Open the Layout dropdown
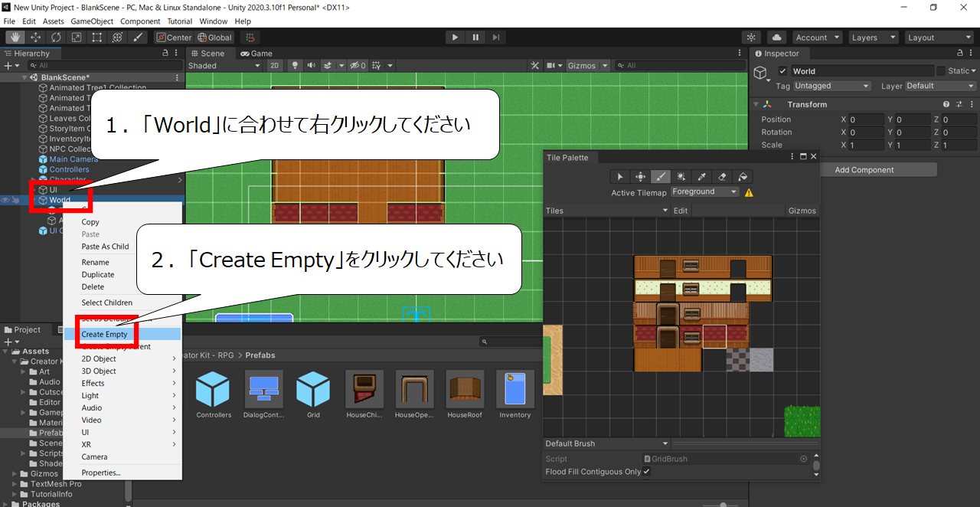The height and width of the screenshot is (507, 980). (x=939, y=38)
